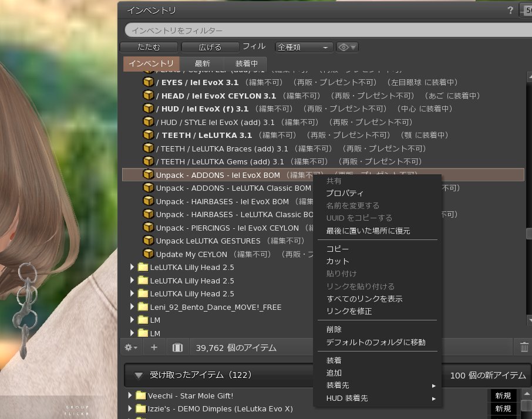
Task: Click the object icon of Unpack - HAIRBASES - lel EvoX BOM
Action: click(x=149, y=201)
